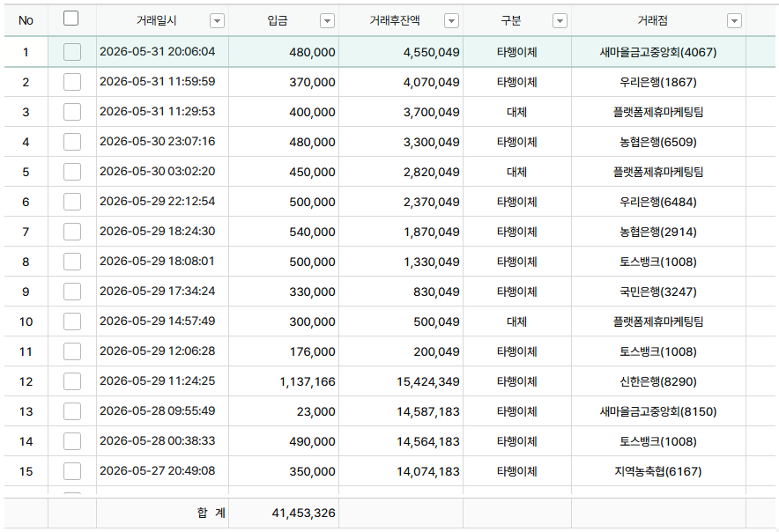Click balance 2,820,049

431,173
